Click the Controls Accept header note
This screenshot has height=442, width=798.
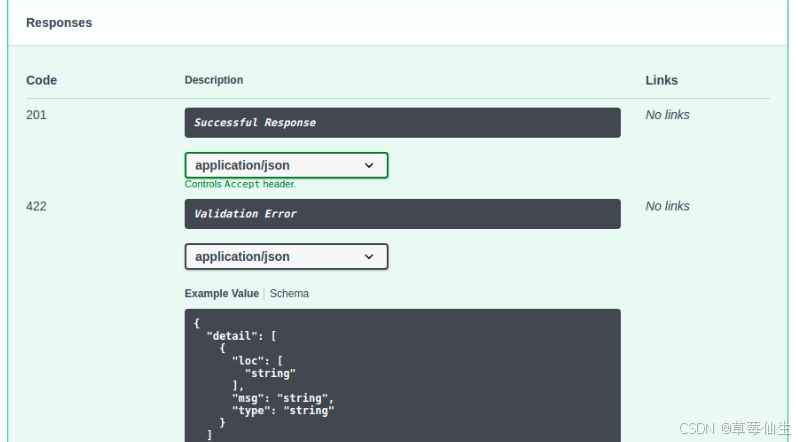point(240,184)
